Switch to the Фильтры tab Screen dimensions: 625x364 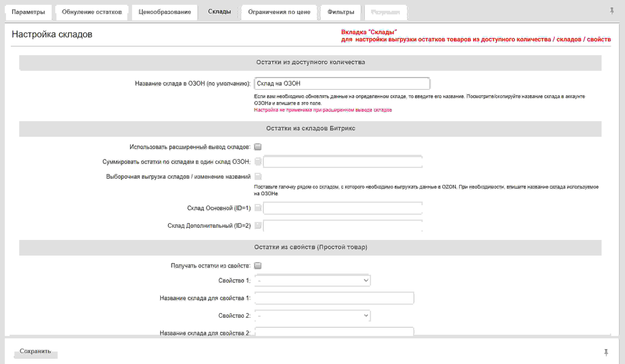[341, 12]
